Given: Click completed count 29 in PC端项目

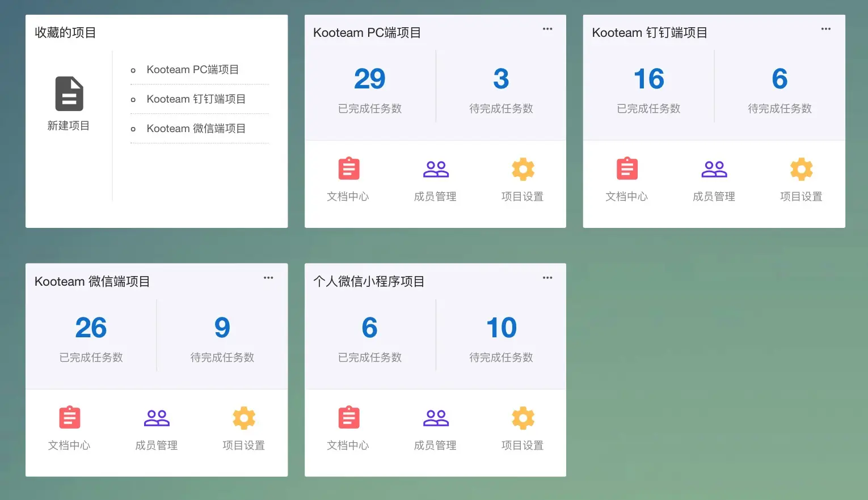Looking at the screenshot, I should 370,79.
